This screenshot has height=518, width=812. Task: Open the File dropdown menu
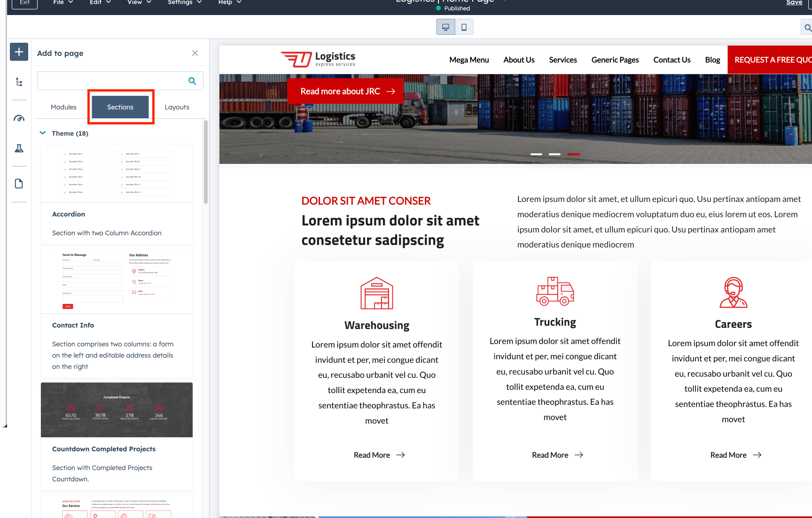[63, 2]
